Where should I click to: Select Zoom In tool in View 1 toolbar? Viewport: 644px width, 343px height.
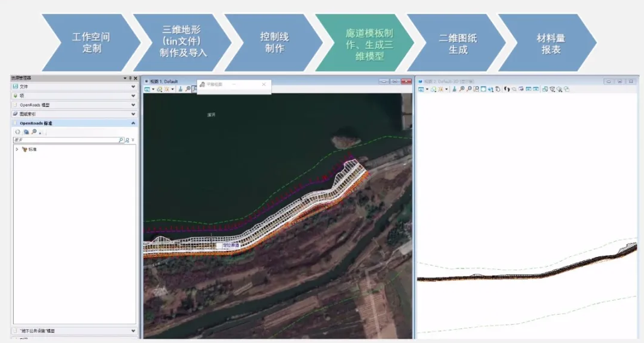pyautogui.click(x=188, y=89)
